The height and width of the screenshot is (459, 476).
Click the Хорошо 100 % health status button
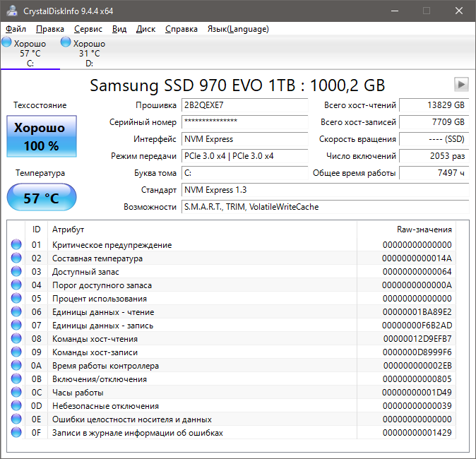(42, 136)
